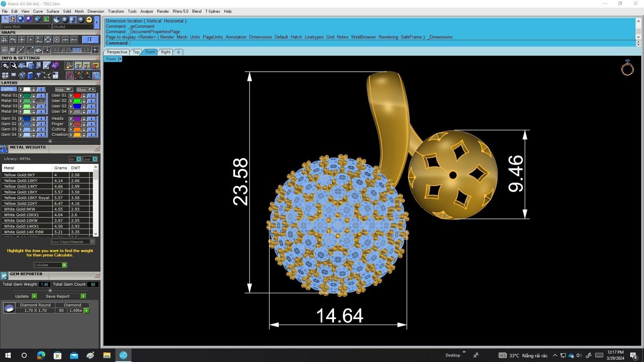Toggle Metal 02 layer visibility on
Image resolution: width=644 pixels, height=362 pixels.
click(41, 101)
